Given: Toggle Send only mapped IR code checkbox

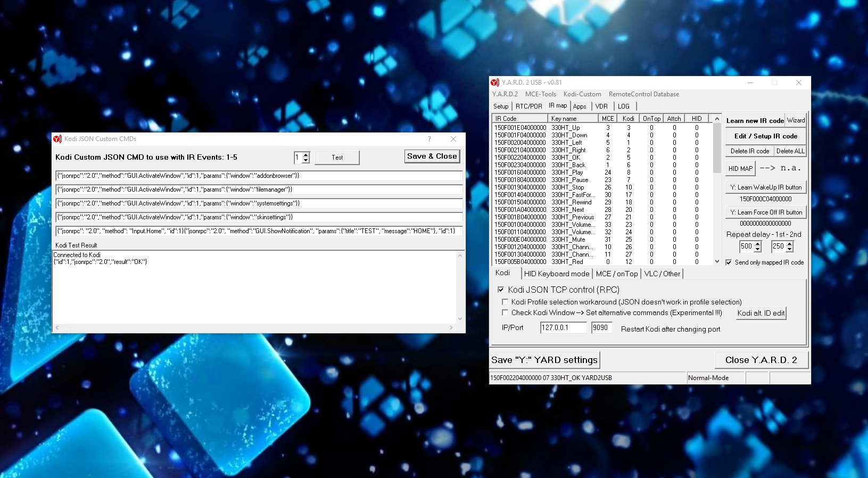Looking at the screenshot, I should (729, 262).
